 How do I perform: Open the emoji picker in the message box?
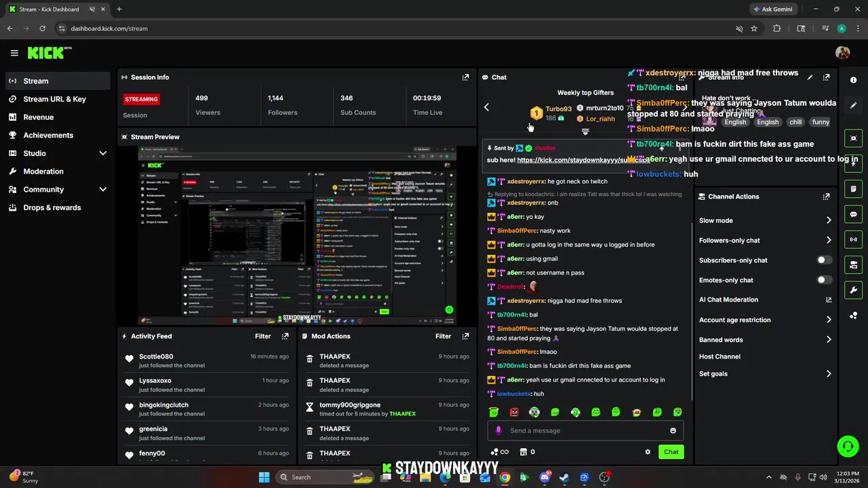pyautogui.click(x=673, y=430)
